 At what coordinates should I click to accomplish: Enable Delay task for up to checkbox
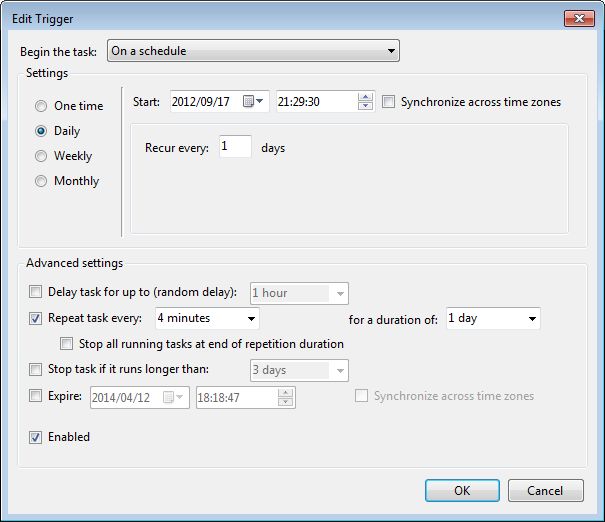point(35,292)
